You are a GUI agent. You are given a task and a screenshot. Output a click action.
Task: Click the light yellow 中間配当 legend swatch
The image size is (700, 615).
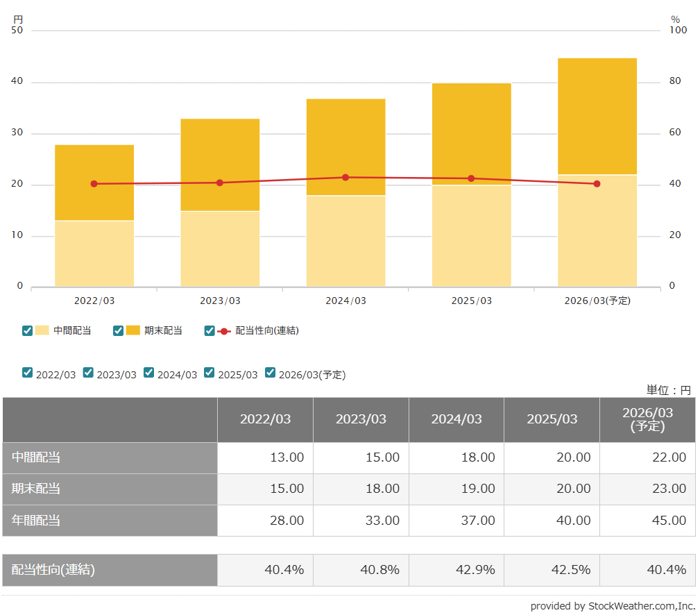42,330
